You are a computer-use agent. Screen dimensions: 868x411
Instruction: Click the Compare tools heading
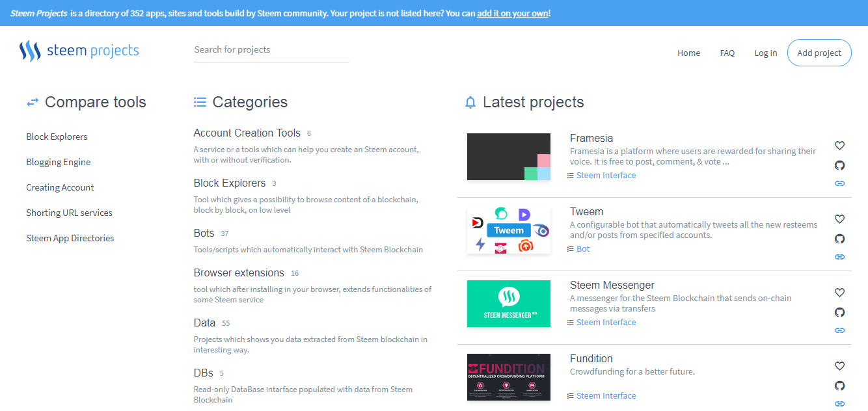point(96,102)
